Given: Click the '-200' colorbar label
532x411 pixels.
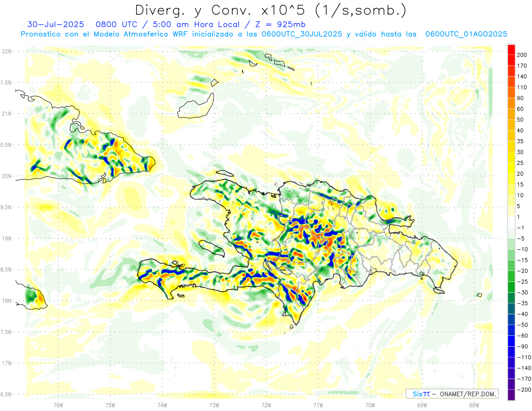Looking at the screenshot, I should click(x=524, y=390).
